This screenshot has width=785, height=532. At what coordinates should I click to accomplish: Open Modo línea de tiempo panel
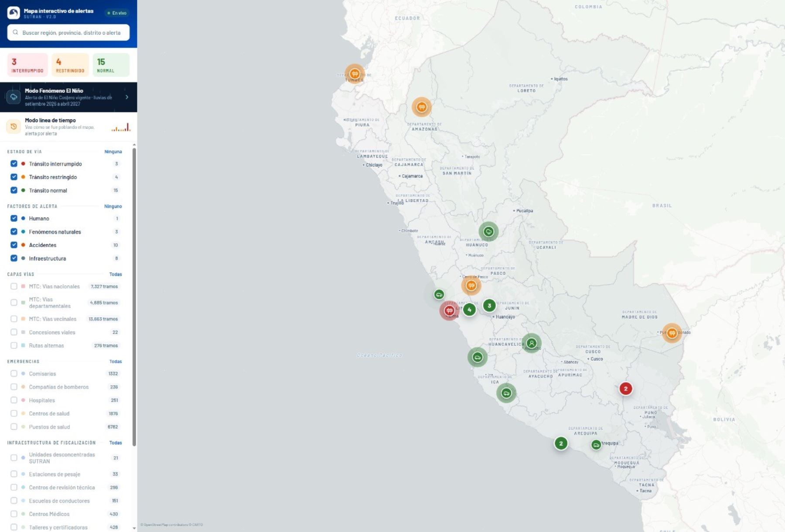68,127
